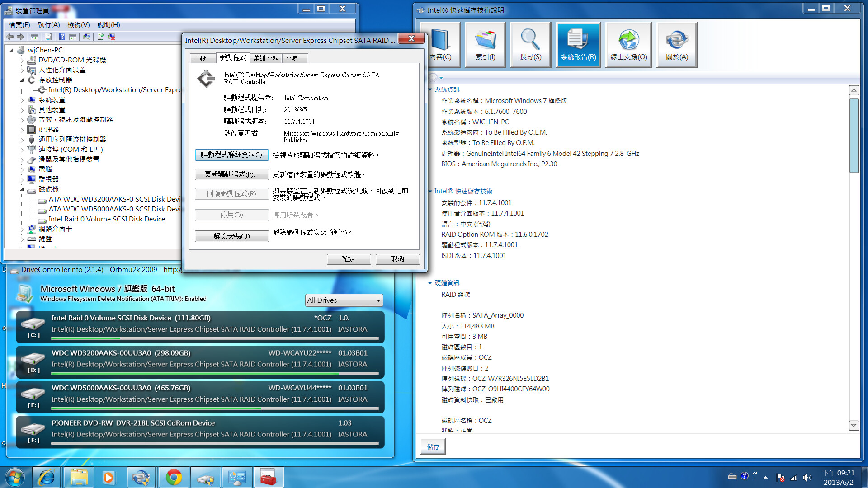
Task: Open the 執行(A) menu
Action: click(x=49, y=25)
